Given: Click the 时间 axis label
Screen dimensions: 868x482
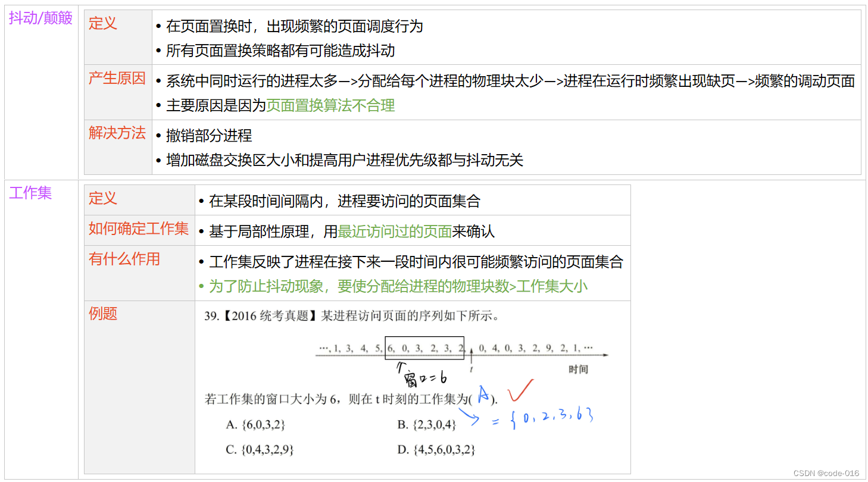Looking at the screenshot, I should click(578, 368).
